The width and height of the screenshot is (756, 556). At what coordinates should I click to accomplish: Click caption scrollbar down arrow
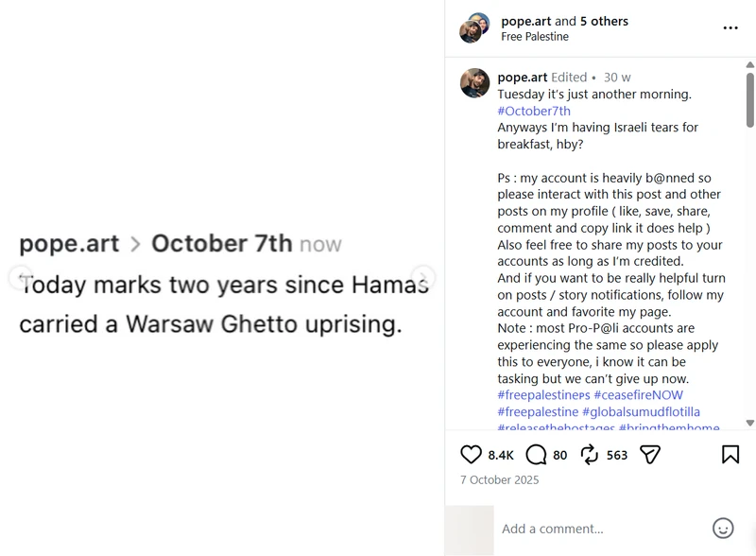point(749,423)
